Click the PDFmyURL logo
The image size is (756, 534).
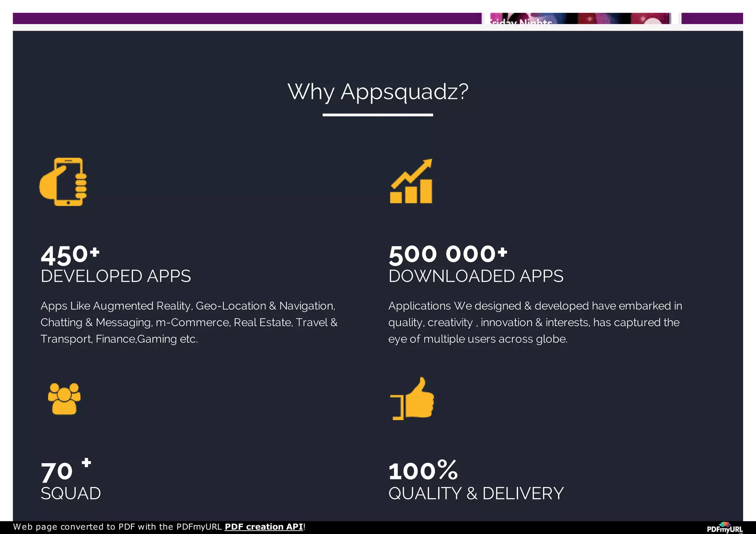coord(725,528)
